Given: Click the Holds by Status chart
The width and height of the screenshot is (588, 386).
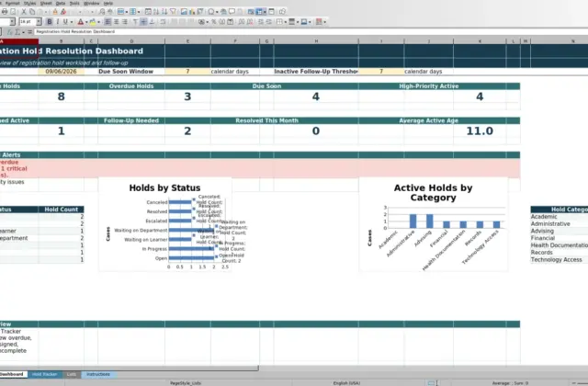Looking at the screenshot, I should pyautogui.click(x=165, y=224).
